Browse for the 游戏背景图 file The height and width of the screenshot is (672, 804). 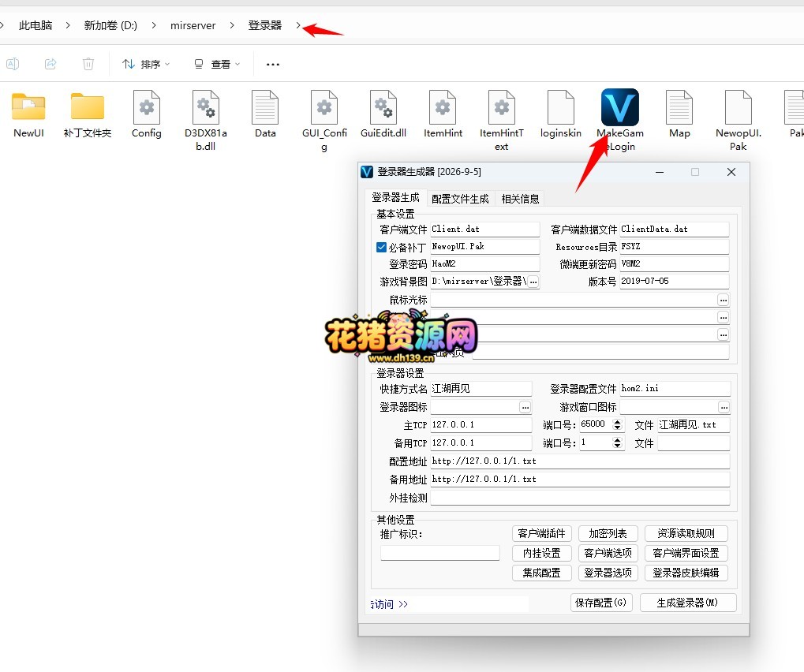click(x=533, y=282)
